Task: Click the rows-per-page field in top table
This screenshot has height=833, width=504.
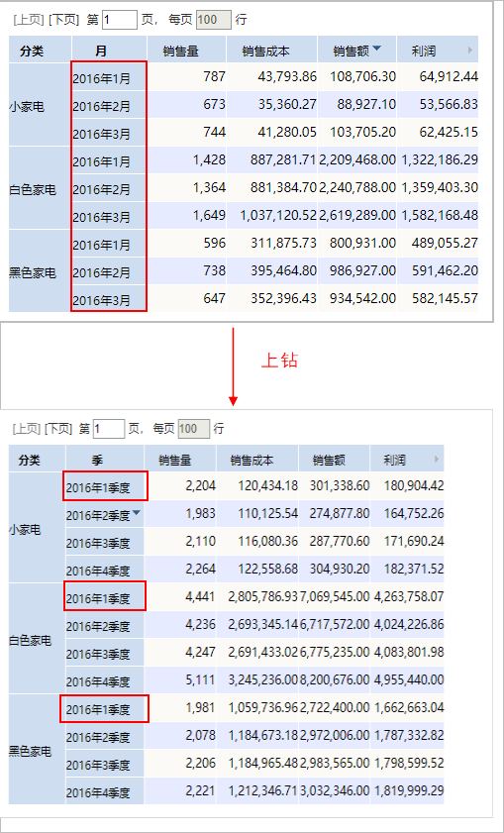Action: (214, 20)
